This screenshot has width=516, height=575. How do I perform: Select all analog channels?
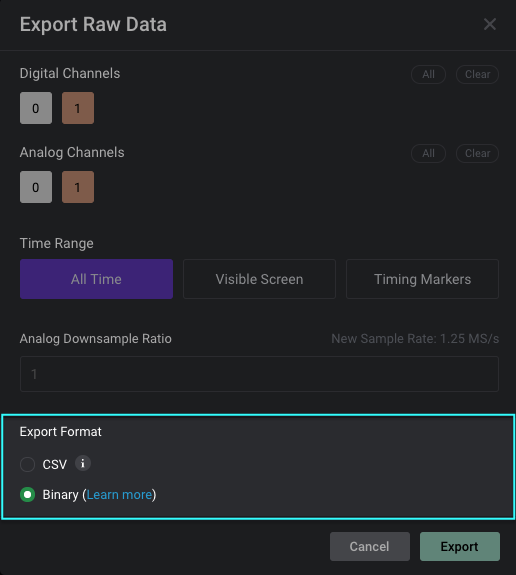[428, 153]
